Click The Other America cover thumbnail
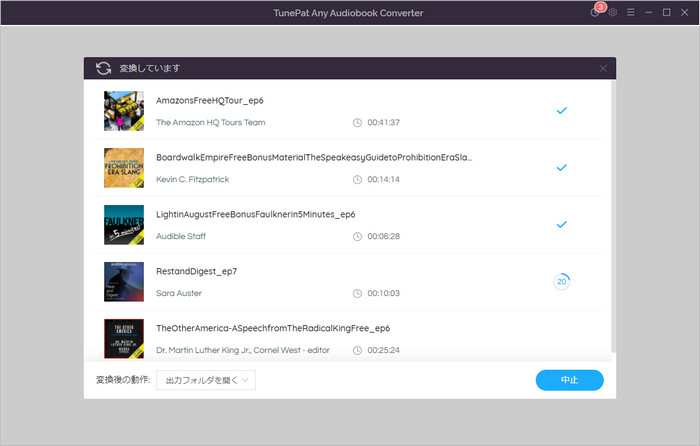Viewport: 700px width, 446px height. (x=124, y=338)
